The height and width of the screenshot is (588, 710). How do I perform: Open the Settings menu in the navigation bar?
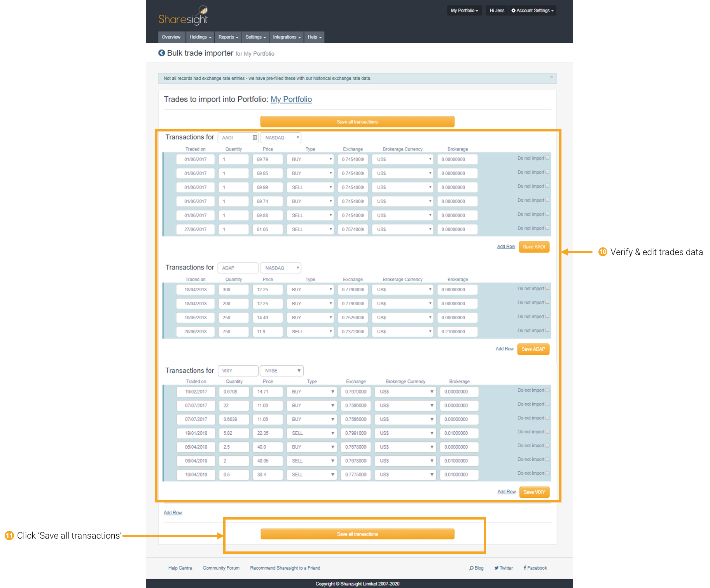point(255,37)
